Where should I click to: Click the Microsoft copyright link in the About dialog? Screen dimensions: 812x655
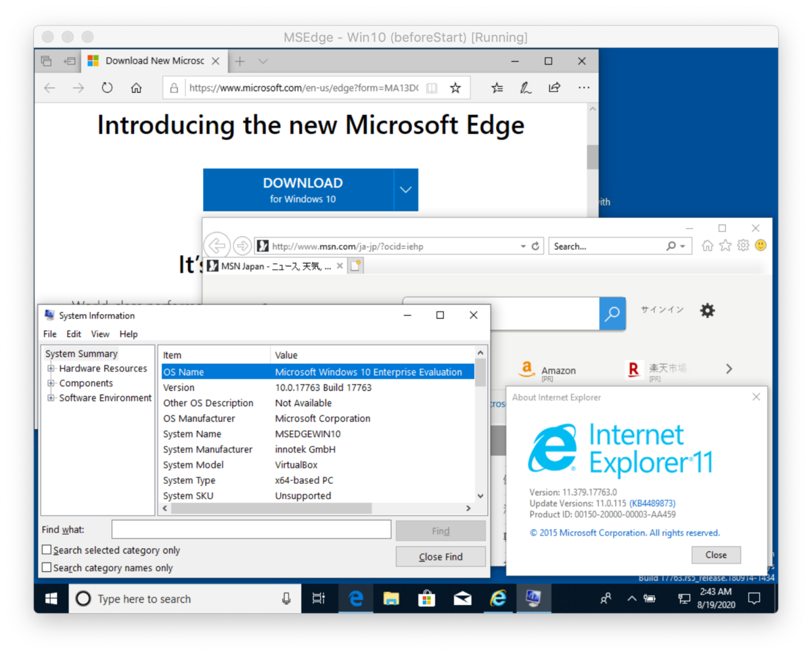625,533
